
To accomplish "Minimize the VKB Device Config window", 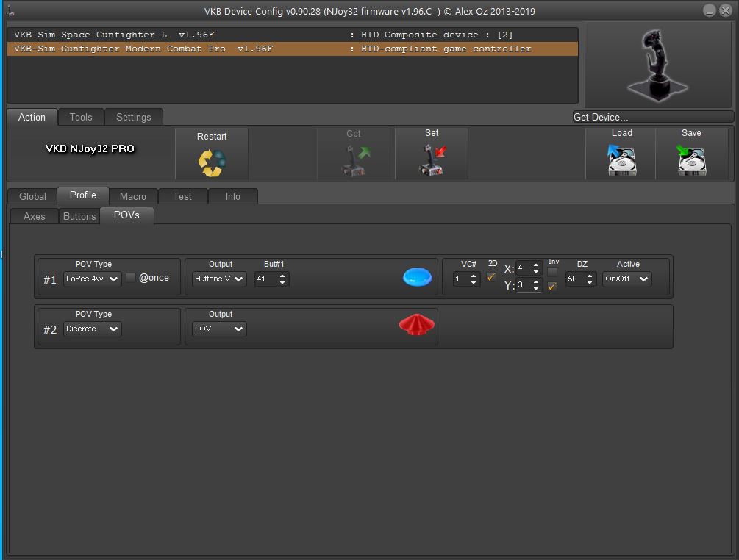I will coord(710,10).
